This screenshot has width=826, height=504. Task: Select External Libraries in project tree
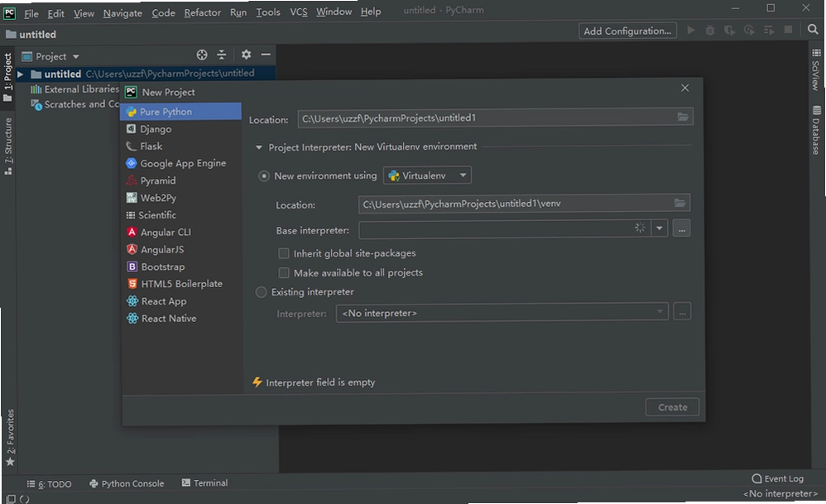pos(74,89)
